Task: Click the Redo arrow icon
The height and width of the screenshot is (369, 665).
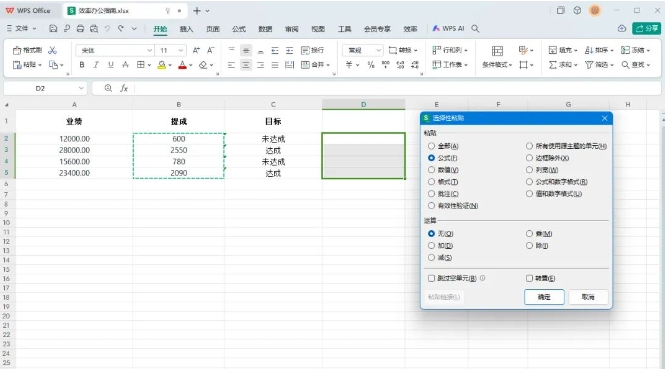Action: pos(121,28)
